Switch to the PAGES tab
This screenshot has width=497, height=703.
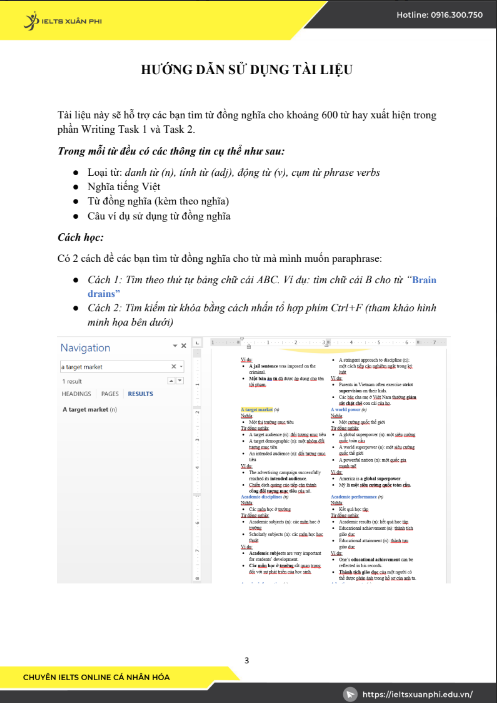tap(110, 394)
